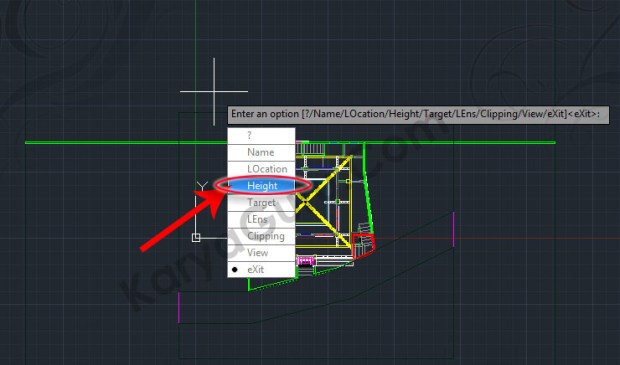Screen dimensions: 620x365
Task: Click the 'Enter an option' command prompt field
Action: tap(418, 114)
